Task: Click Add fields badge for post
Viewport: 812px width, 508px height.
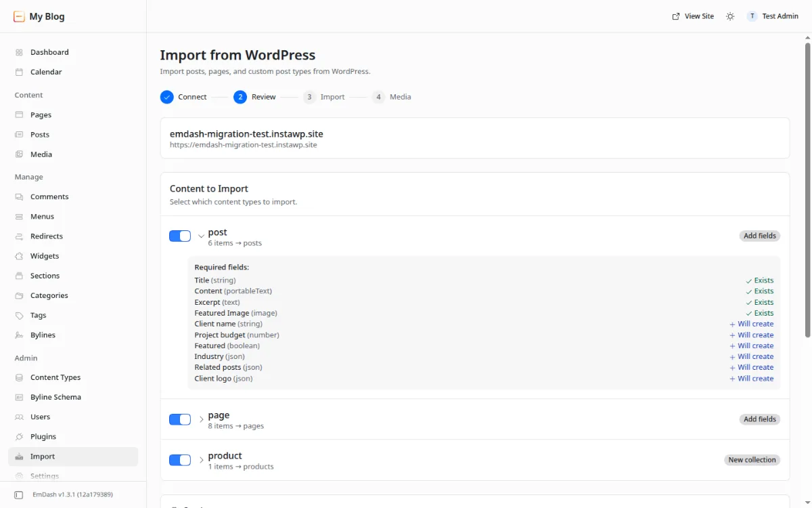Action: click(x=759, y=236)
